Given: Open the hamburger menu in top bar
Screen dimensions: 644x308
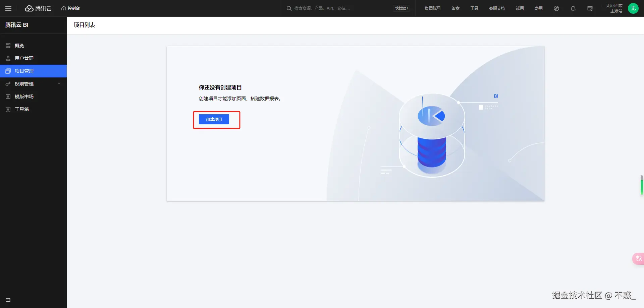Looking at the screenshot, I should pos(8,8).
